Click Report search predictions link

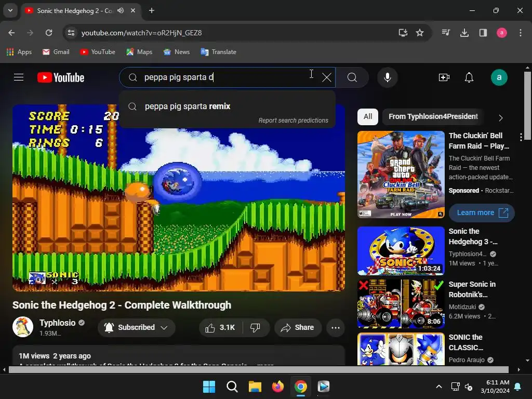293,121
